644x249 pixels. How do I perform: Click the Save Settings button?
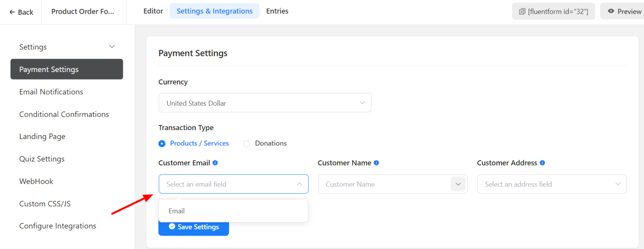pos(194,226)
